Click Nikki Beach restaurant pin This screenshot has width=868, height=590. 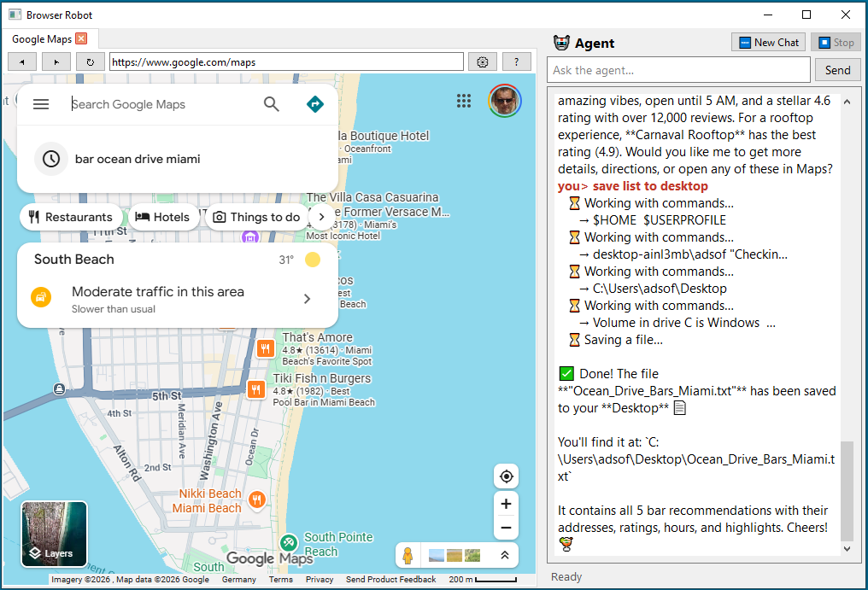(256, 499)
